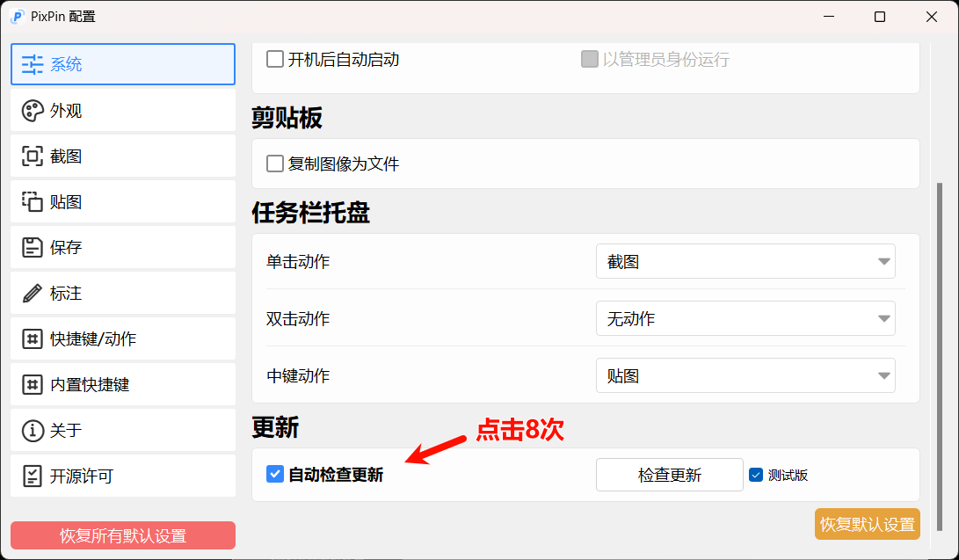The height and width of the screenshot is (560, 959).
Task: Tick the 复制图像为文件 checkbox
Action: (275, 164)
